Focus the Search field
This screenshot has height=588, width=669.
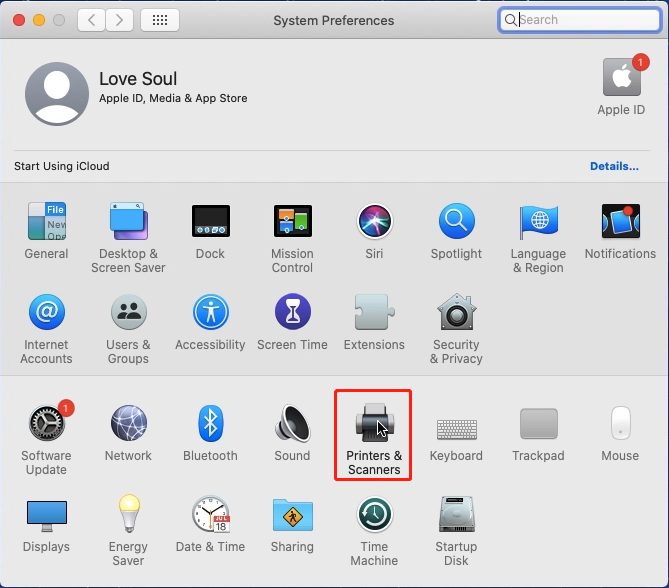pyautogui.click(x=579, y=20)
